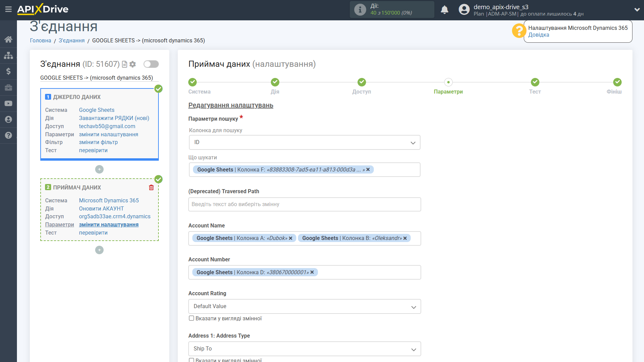Viewport: 644px width, 362px height.
Task: Open connection notes document icon
Action: pos(125,64)
